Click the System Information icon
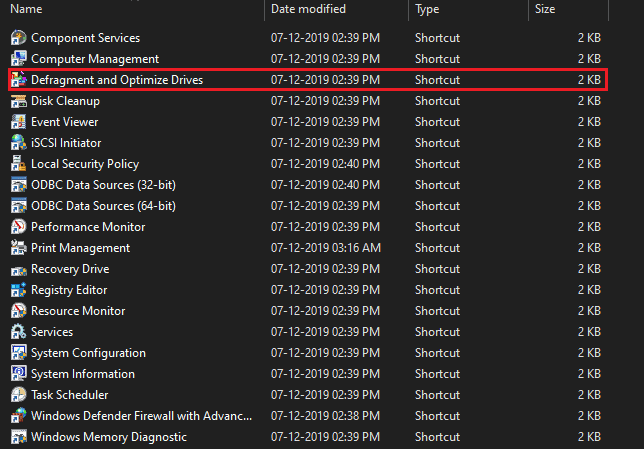644x449 pixels. (18, 374)
